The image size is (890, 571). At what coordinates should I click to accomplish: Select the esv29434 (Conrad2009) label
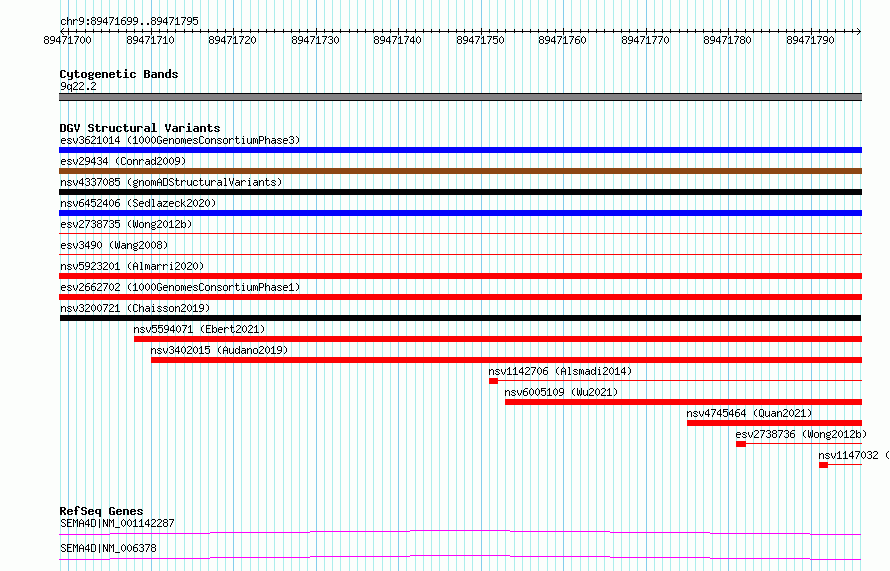point(123,161)
